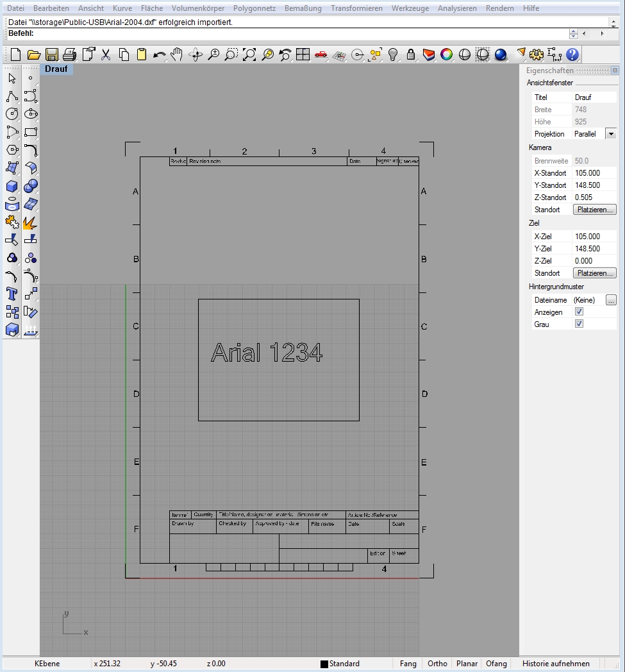Toggle Ortho mode in status bar
The image size is (625, 672).
click(x=437, y=664)
